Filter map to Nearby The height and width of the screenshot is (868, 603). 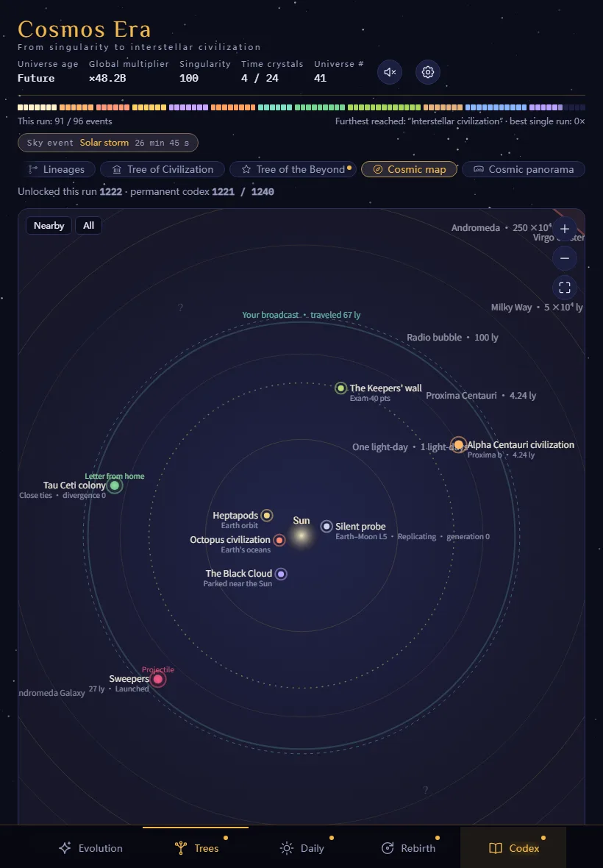click(x=49, y=225)
